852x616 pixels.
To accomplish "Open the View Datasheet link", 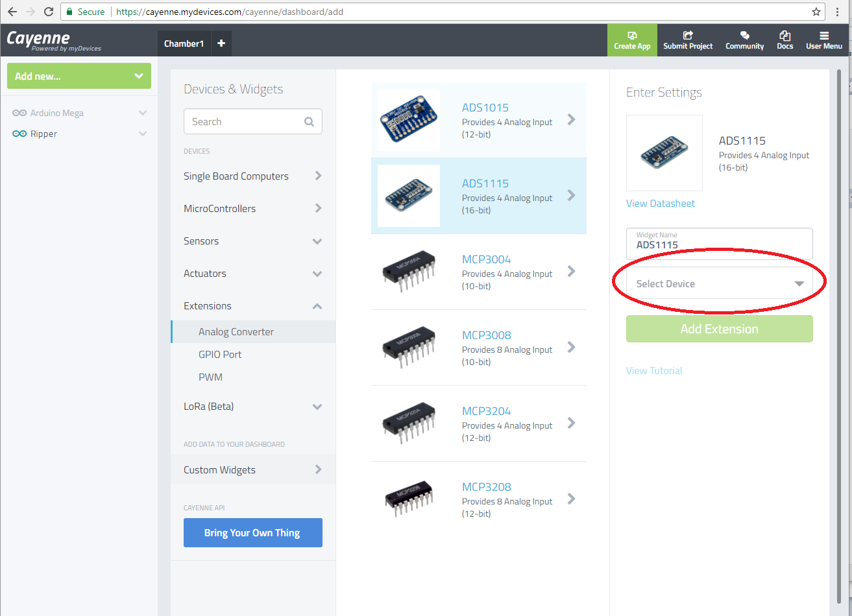I will click(661, 204).
